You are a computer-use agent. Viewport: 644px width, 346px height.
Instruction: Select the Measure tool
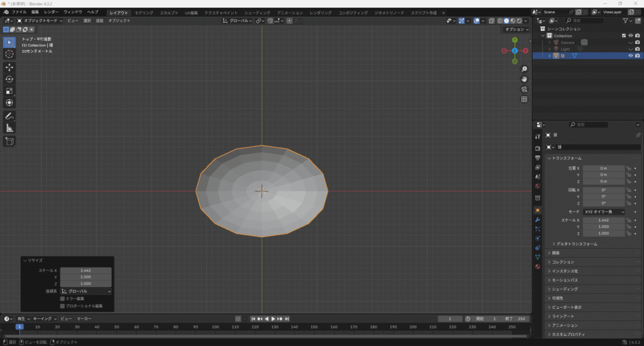tap(9, 128)
